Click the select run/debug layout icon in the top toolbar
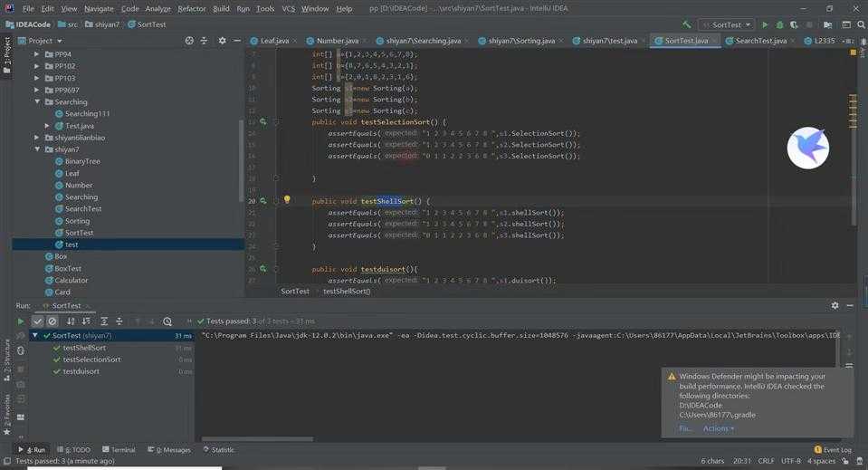868x470 pixels. [x=846, y=24]
